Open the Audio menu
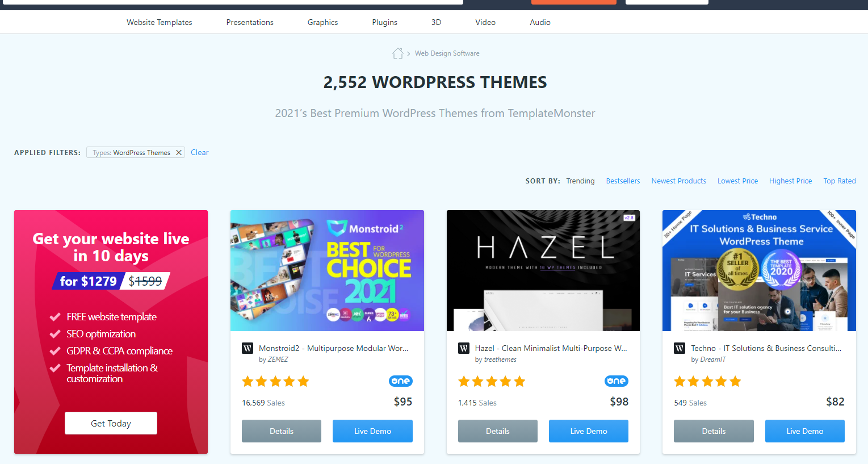This screenshot has height=464, width=868. (x=540, y=22)
